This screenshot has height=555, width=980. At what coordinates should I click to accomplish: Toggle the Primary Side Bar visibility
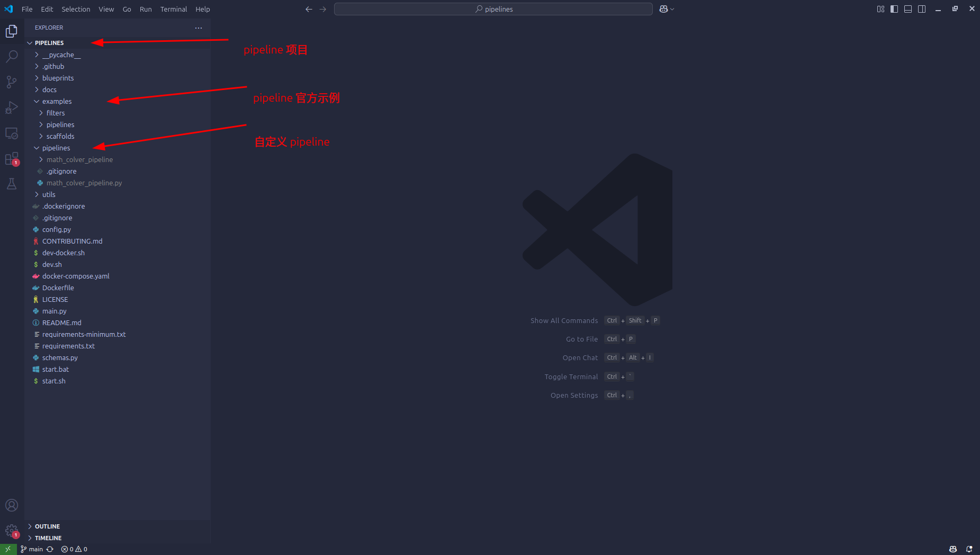[x=894, y=9]
